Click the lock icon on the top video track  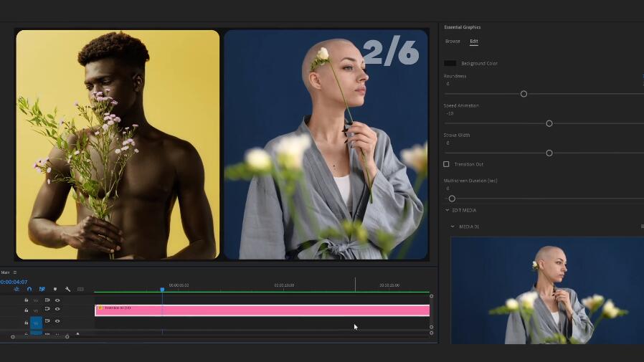pos(27,300)
